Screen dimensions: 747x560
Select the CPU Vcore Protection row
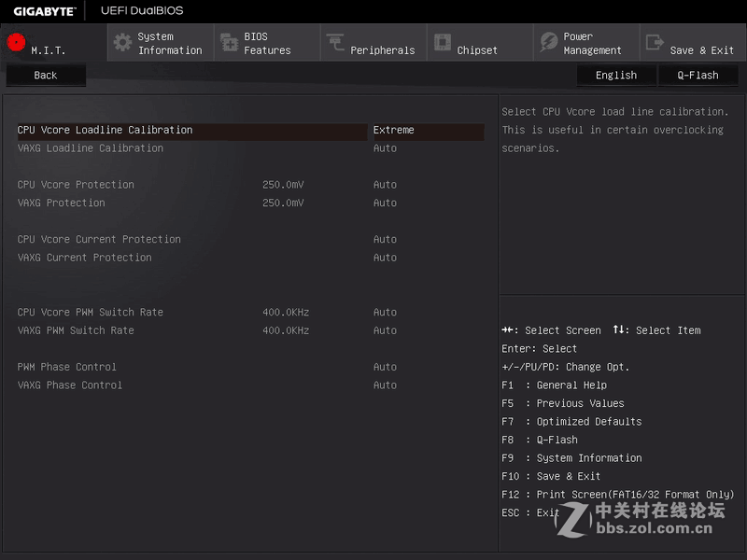[x=187, y=184]
